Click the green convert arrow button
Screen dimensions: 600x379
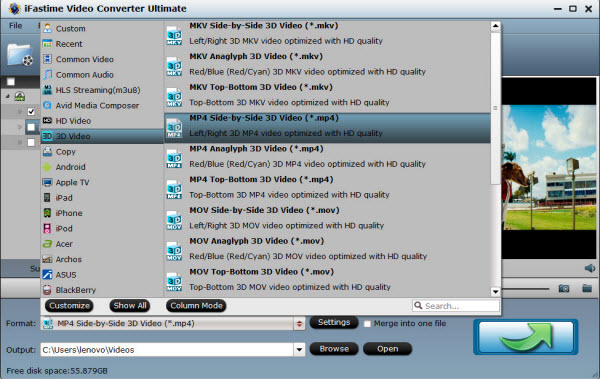pyautogui.click(x=526, y=337)
